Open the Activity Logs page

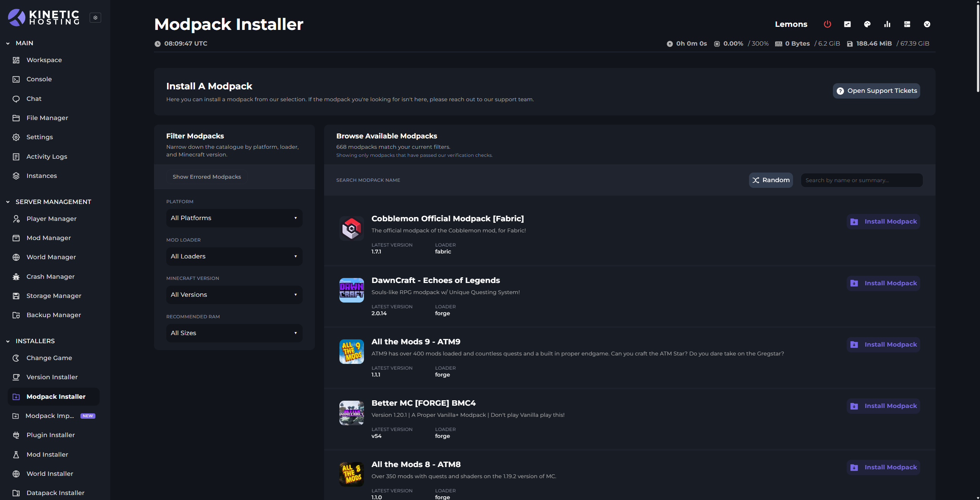54,157
